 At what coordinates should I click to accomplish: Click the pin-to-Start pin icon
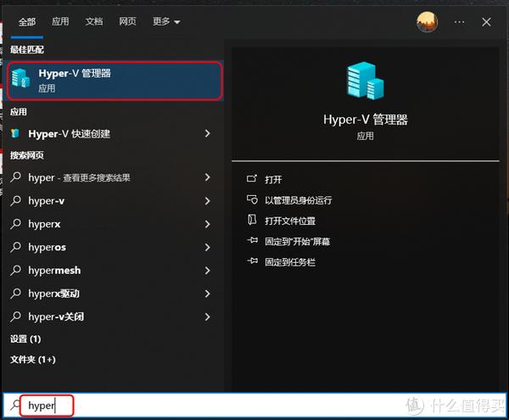[252, 240]
